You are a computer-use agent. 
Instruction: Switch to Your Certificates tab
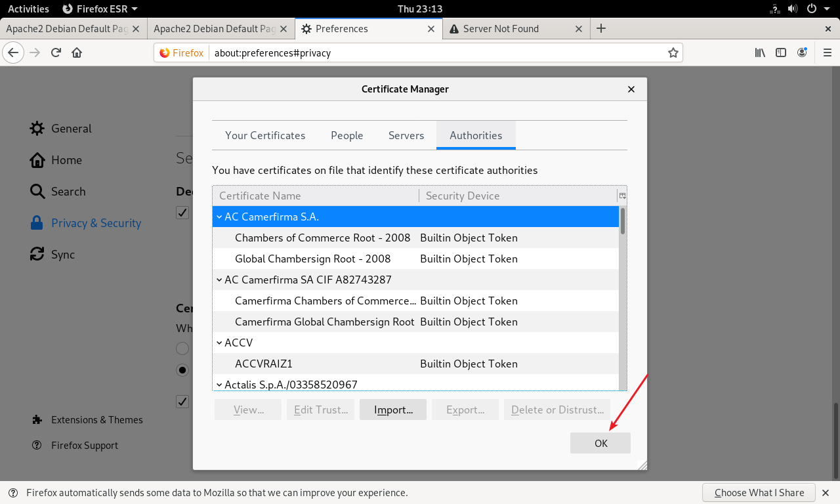(x=265, y=135)
